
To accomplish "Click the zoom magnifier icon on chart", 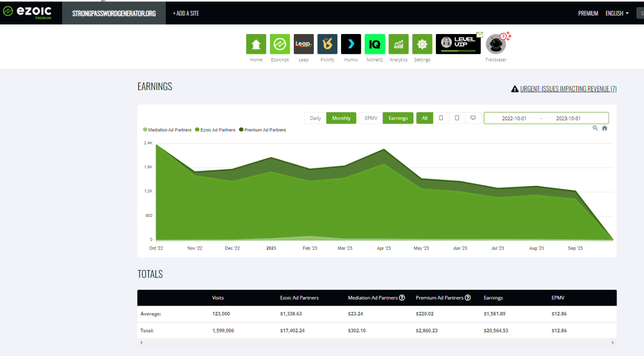I will pyautogui.click(x=595, y=128).
